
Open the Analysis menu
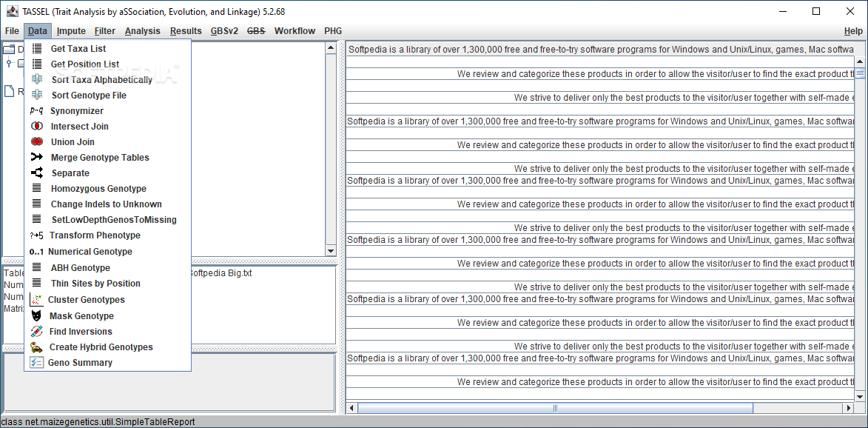coord(143,31)
